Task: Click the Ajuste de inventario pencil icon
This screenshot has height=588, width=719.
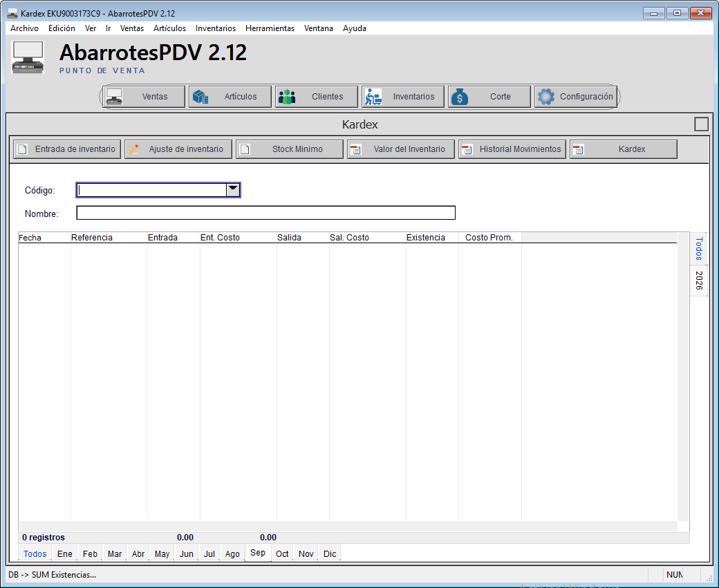Action: (133, 149)
